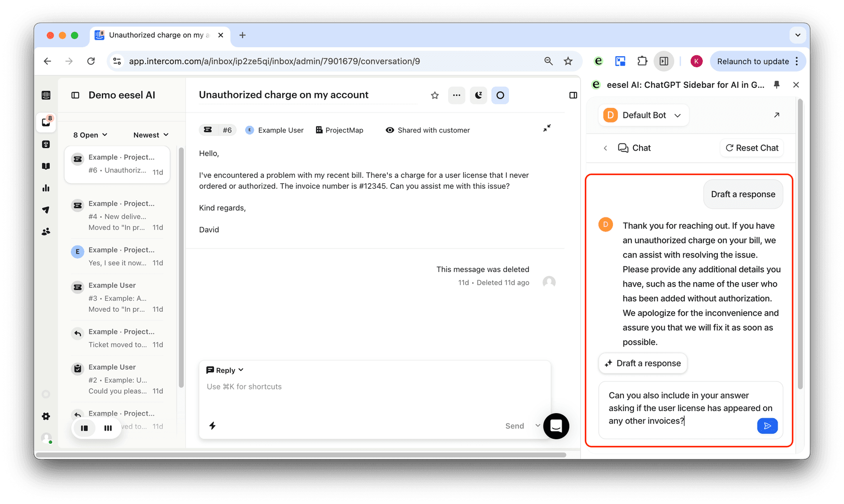Open the Intercom Messenger launcher bubble
Screen dimensions: 844x504
tap(556, 426)
